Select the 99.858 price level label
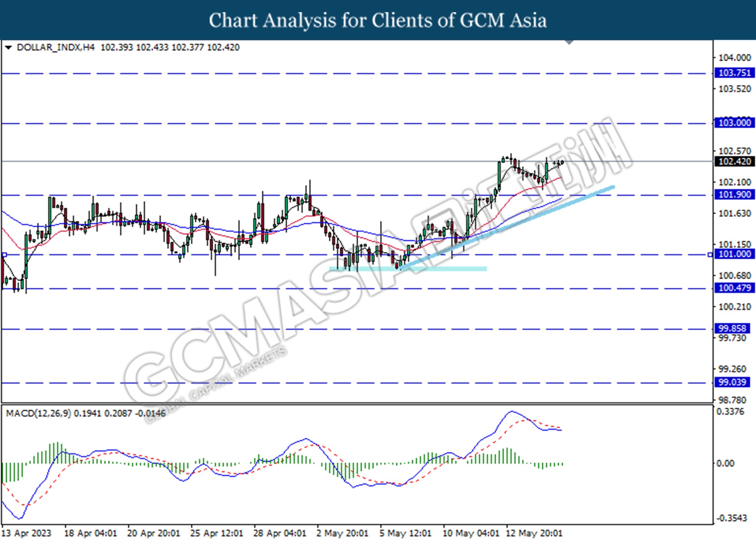756x540 pixels. click(x=732, y=328)
